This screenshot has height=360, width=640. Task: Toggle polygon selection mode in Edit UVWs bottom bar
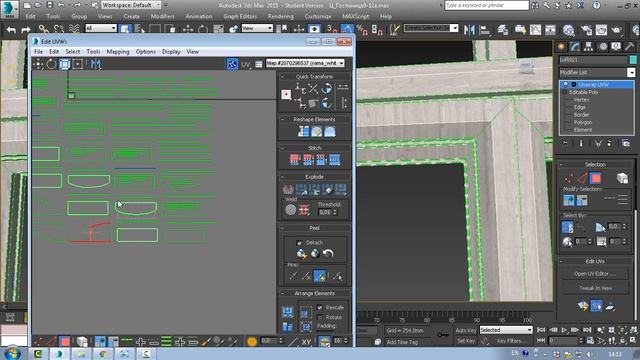[64, 341]
